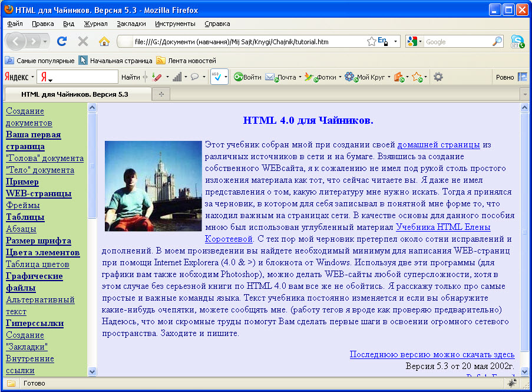Open the Инструменты menu
The image size is (532, 392).
pyautogui.click(x=175, y=24)
